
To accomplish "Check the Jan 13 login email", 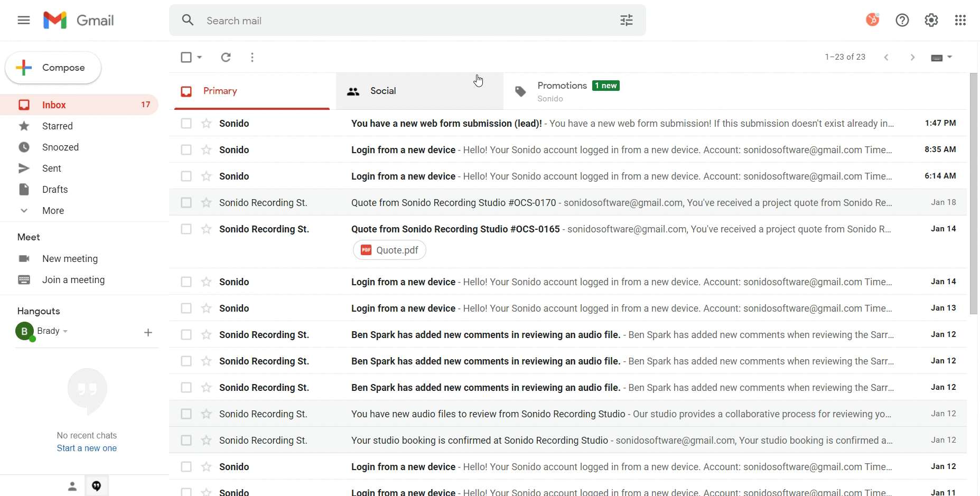I will tap(186, 308).
